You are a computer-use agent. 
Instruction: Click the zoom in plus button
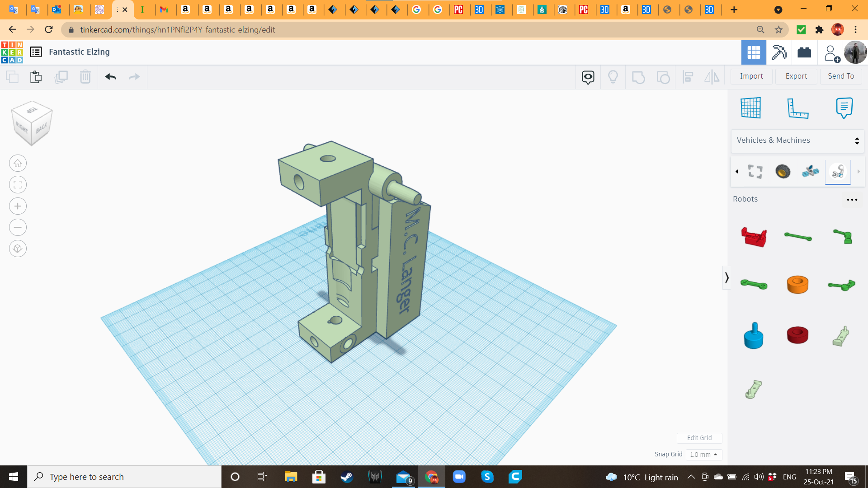18,206
